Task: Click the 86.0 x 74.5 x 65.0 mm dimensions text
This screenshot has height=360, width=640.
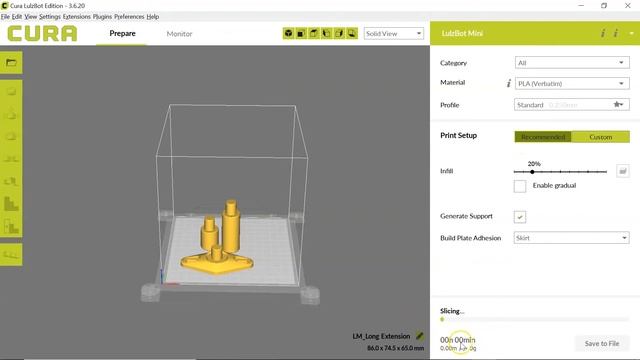Action: [395, 348]
